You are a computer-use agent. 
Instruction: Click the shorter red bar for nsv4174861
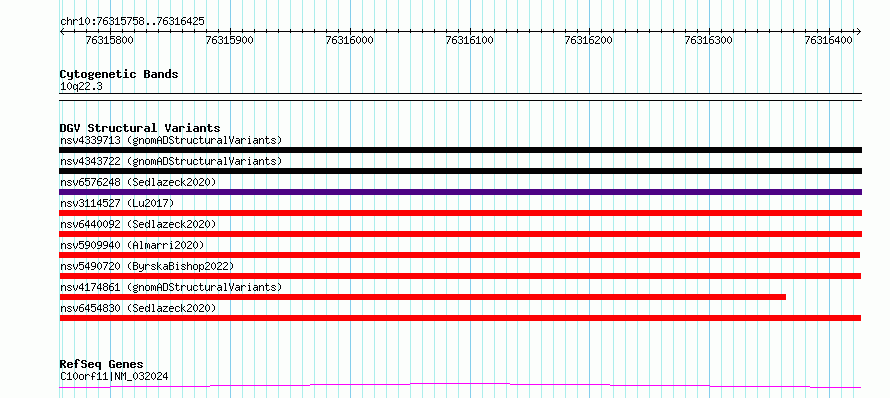(x=422, y=297)
